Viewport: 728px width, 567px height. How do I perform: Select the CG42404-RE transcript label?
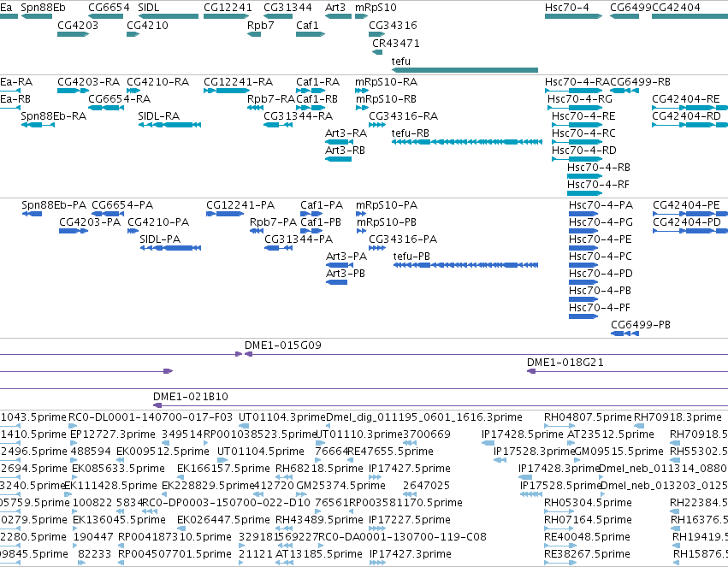[x=686, y=99]
